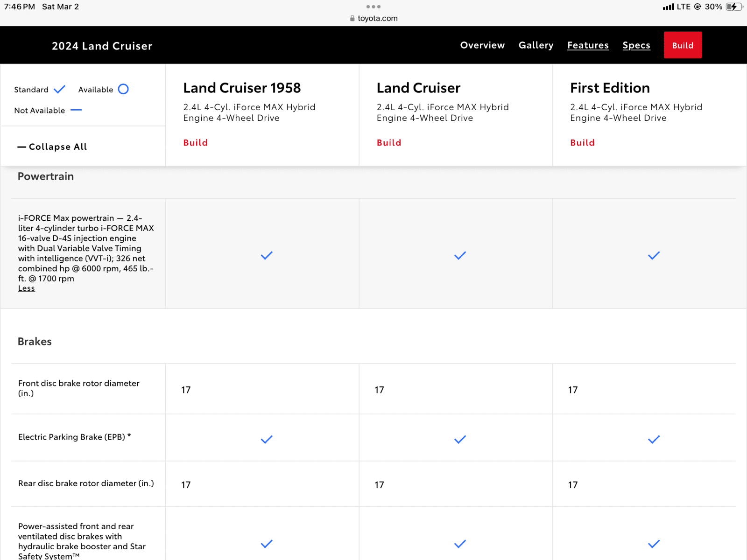Image resolution: width=747 pixels, height=560 pixels.
Task: Tap the battery charging icon in status bar
Action: click(x=734, y=7)
